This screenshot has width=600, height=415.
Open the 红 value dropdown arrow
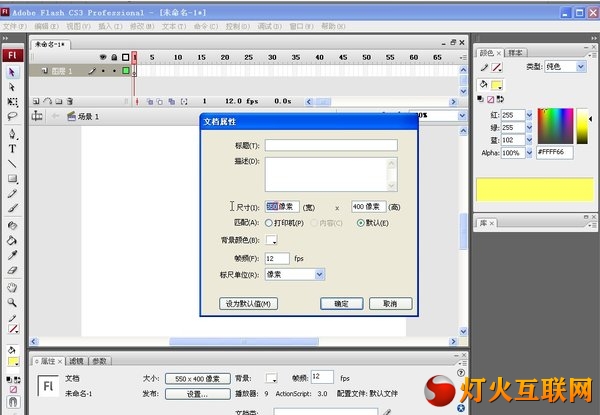[x=529, y=115]
